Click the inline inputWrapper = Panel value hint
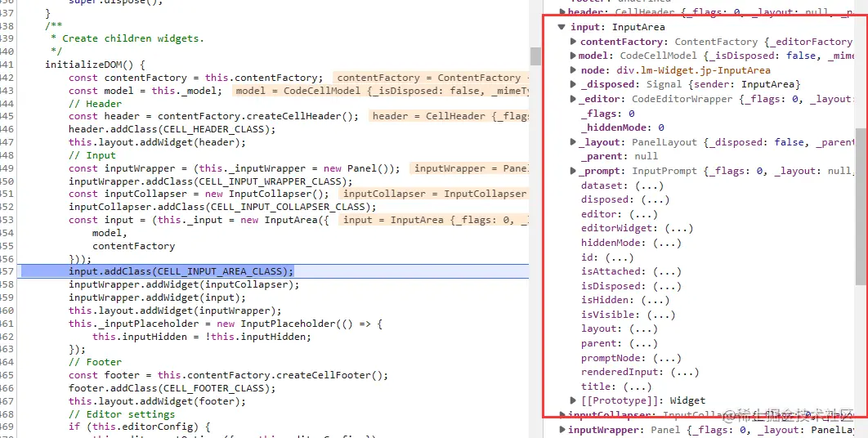868x438 pixels. point(471,168)
